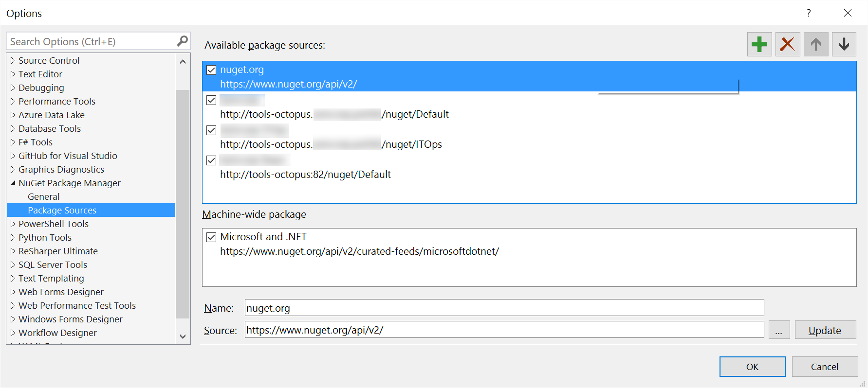
Task: Add a new package source with the green plus
Action: pyautogui.click(x=759, y=44)
